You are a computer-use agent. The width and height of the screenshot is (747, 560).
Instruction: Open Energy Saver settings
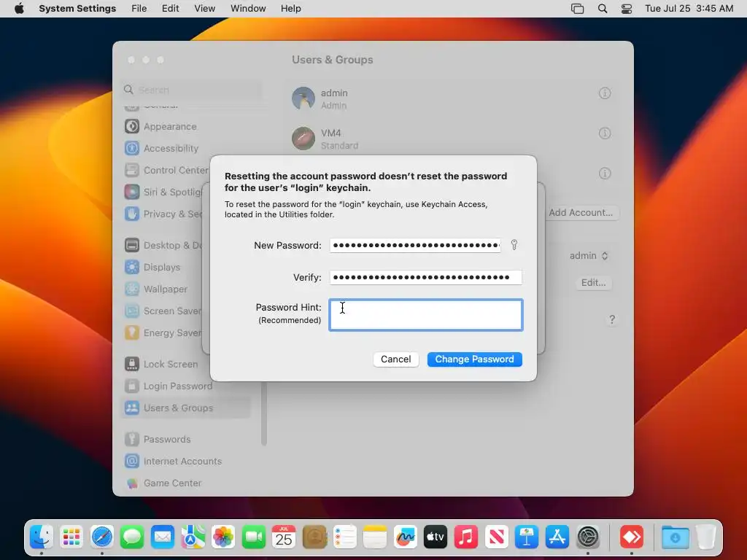click(163, 332)
